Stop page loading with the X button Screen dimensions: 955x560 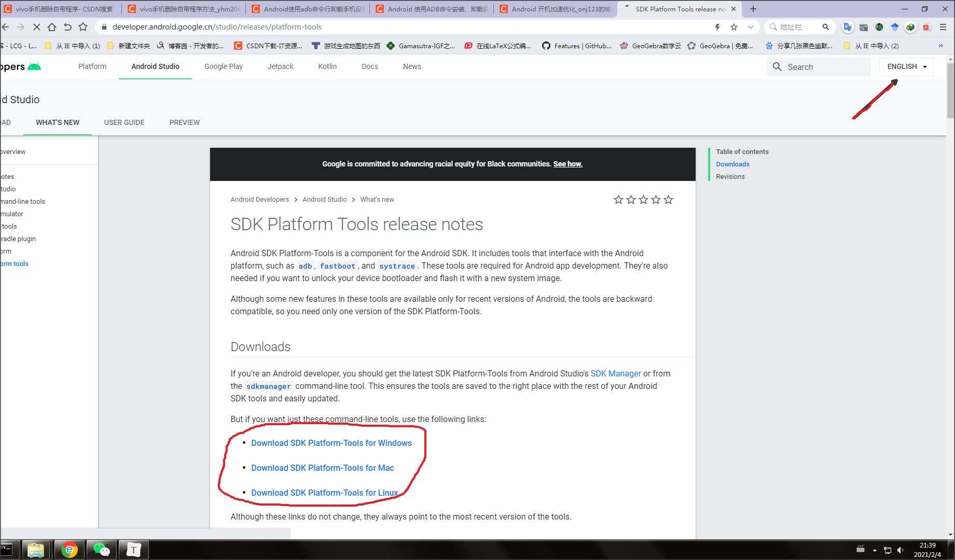click(36, 27)
